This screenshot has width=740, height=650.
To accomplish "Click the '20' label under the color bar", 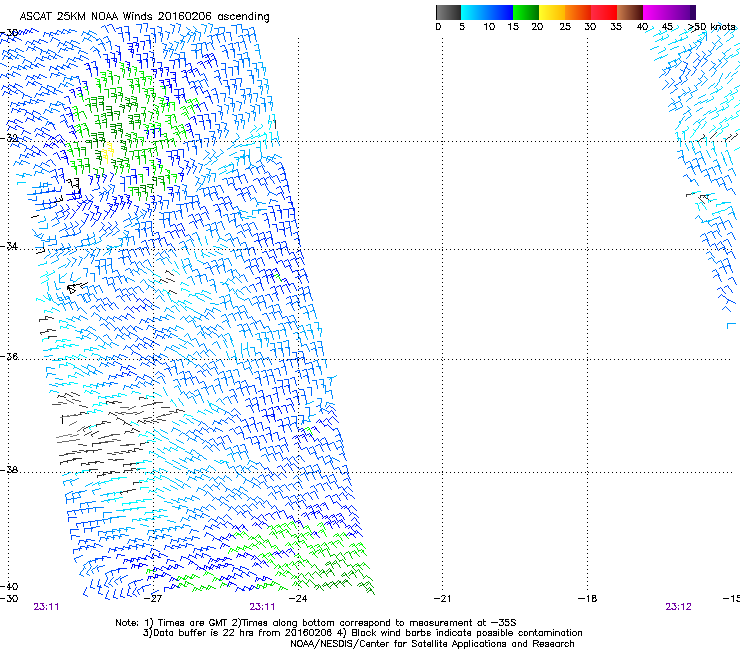I will 537,27.
